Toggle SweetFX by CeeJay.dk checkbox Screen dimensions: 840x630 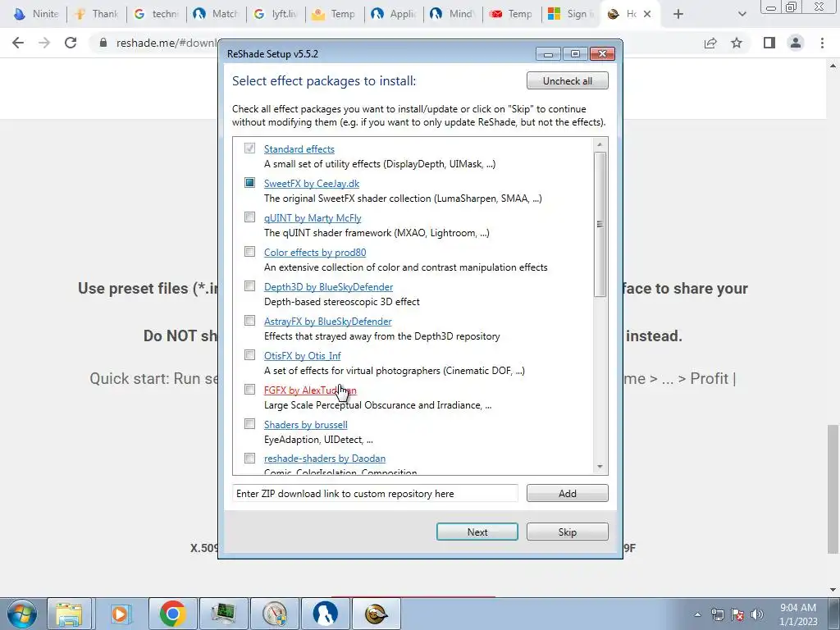point(249,183)
